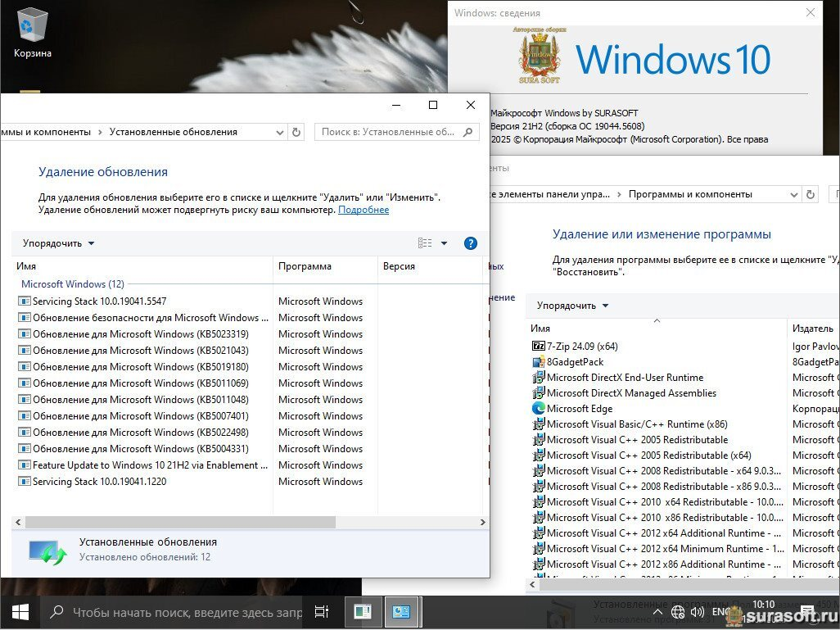Image resolution: width=840 pixels, height=630 pixels.
Task: Click the first taskbar app icon next to Task View
Action: (363, 612)
